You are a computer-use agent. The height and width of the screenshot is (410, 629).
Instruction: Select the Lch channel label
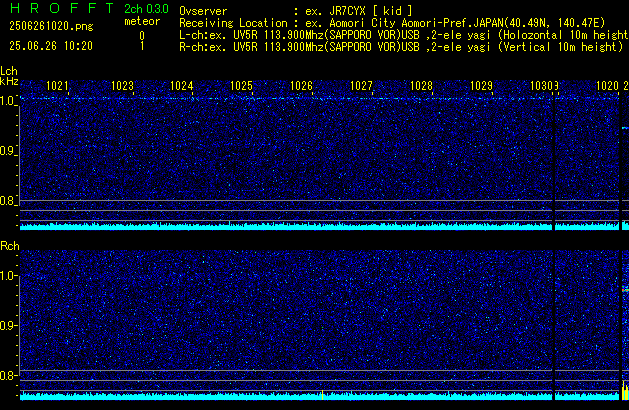pyautogui.click(x=9, y=71)
